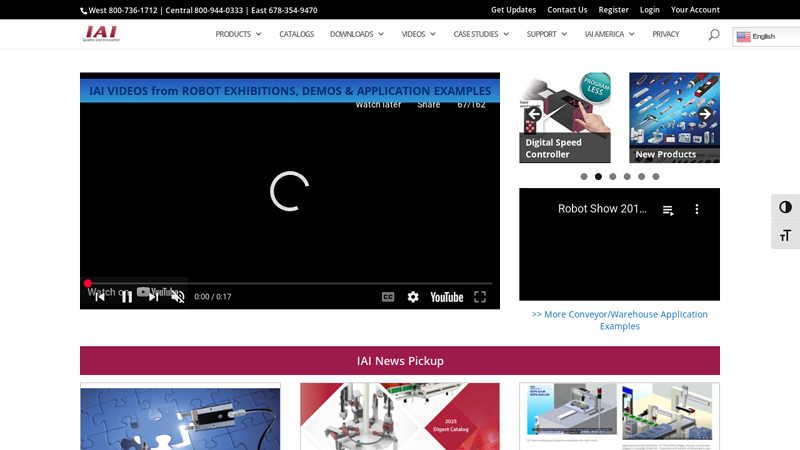Select third carousel dot
This screenshot has width=800, height=450.
[x=612, y=177]
